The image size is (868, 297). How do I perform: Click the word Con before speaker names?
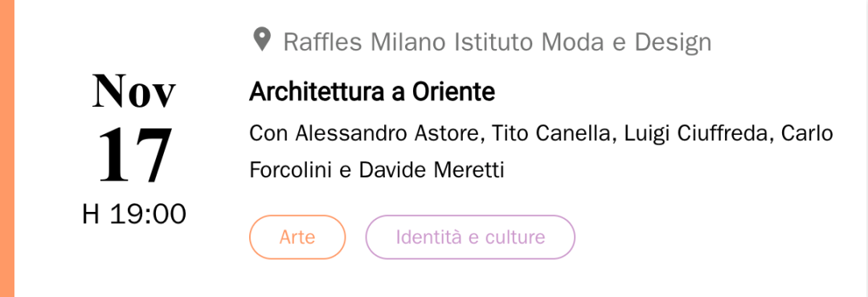click(x=269, y=134)
